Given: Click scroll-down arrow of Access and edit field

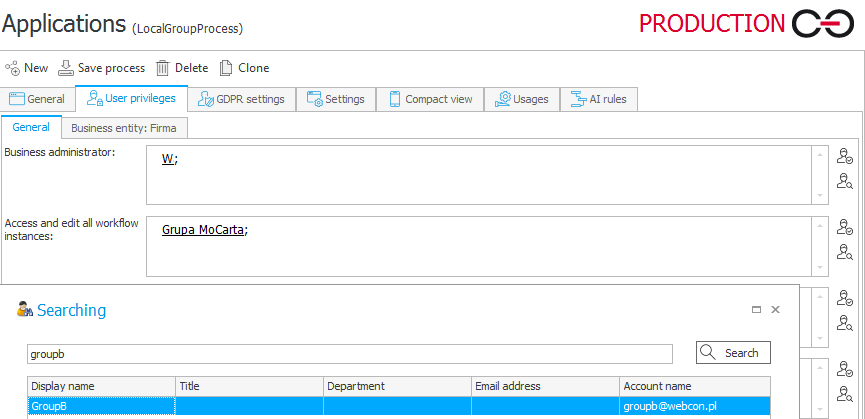Looking at the screenshot, I should [x=820, y=267].
